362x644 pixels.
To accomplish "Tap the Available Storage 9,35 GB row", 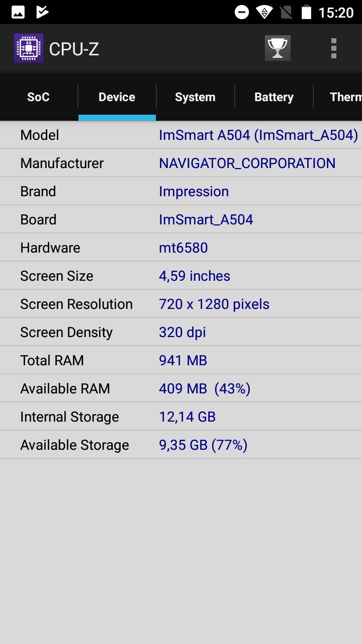I will (181, 445).
